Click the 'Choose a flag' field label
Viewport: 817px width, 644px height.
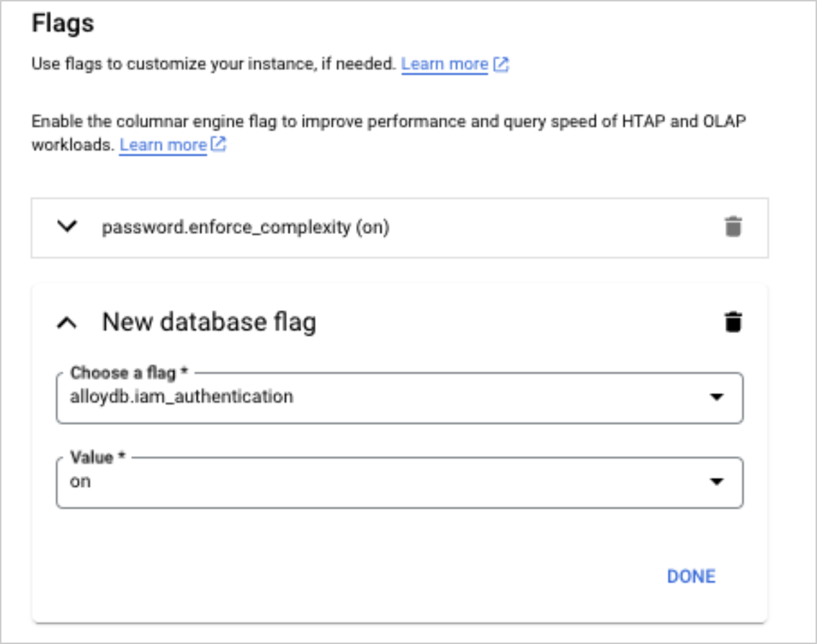pyautogui.click(x=127, y=373)
